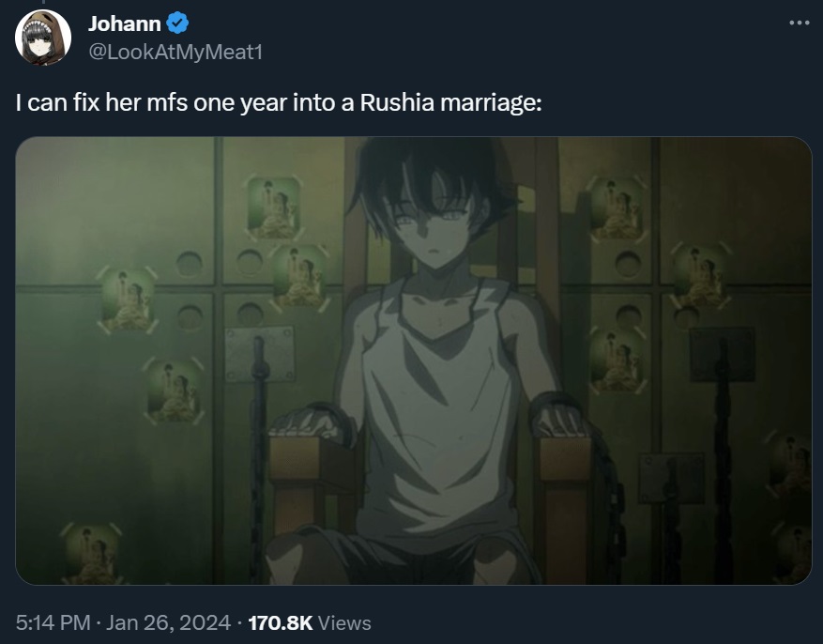Click the Jan 26, 2024 date

(169, 623)
